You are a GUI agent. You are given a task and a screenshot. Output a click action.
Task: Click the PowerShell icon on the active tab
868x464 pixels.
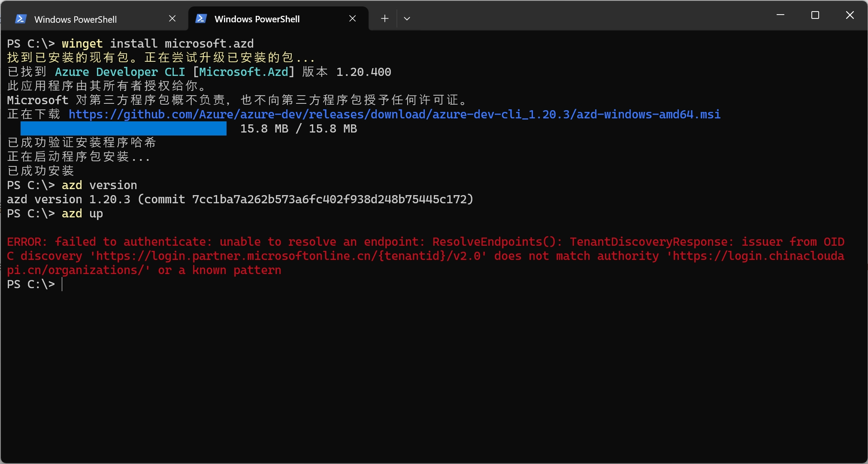point(201,19)
